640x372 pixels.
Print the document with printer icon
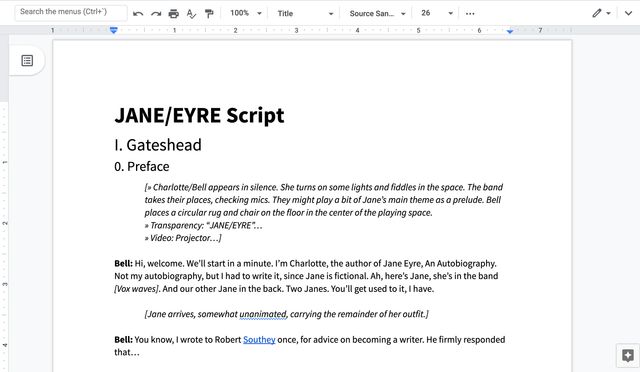coord(173,13)
